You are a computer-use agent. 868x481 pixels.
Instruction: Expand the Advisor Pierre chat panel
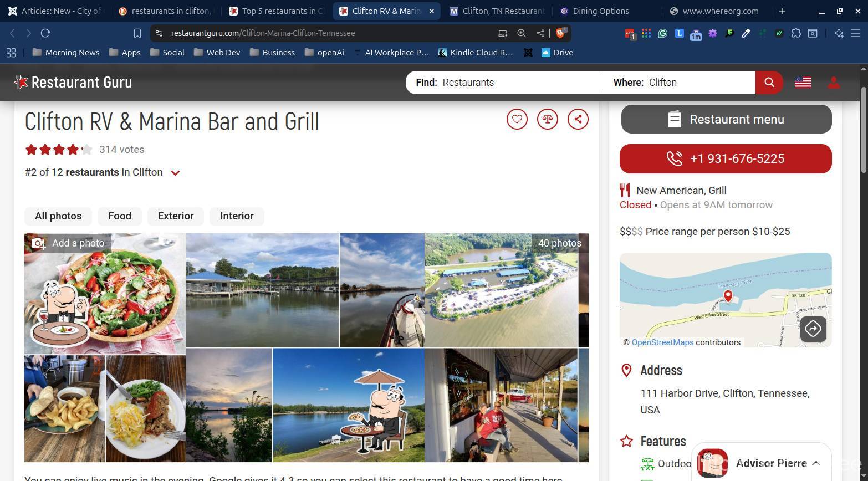pyautogui.click(x=816, y=463)
